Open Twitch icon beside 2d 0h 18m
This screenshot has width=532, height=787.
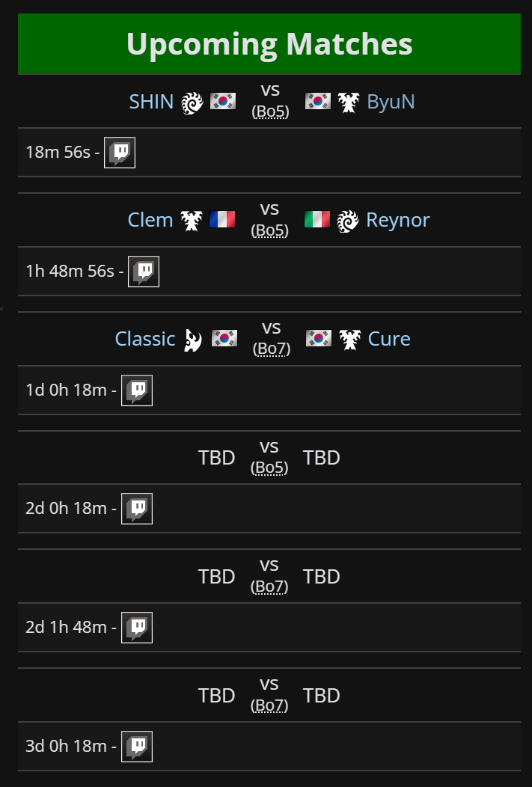[x=137, y=509]
